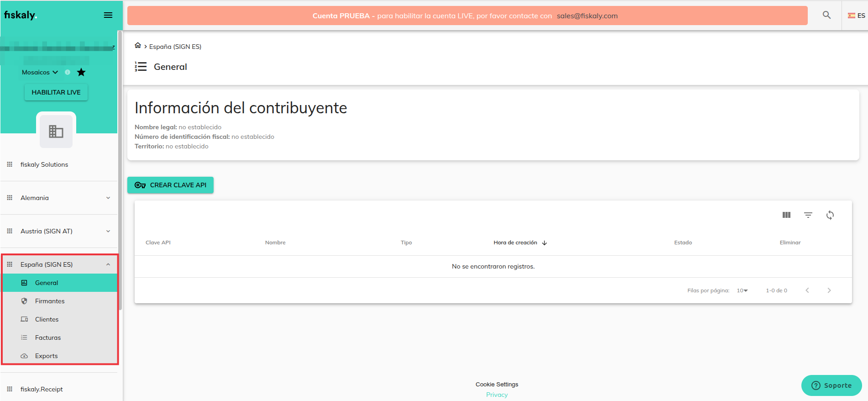Click the General chart icon in sidebar
Screen dimensions: 868x401
(x=24, y=283)
